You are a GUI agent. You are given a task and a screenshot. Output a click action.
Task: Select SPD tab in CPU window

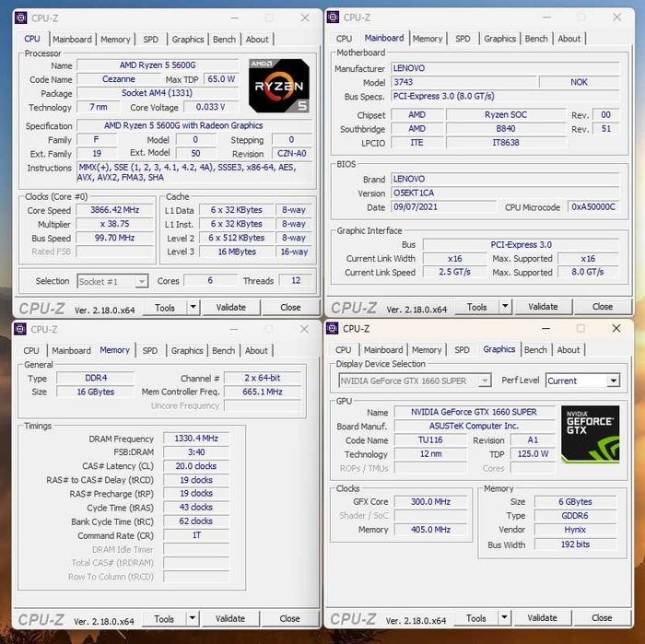pos(150,40)
